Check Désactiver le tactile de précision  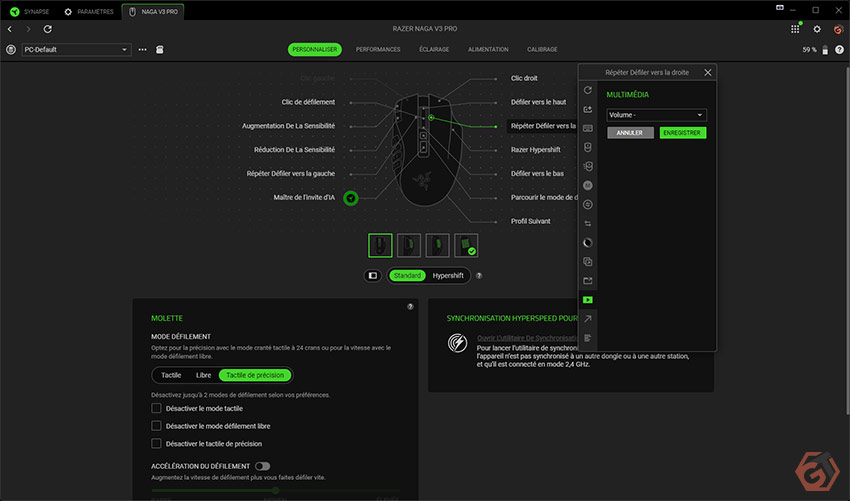[x=156, y=443]
